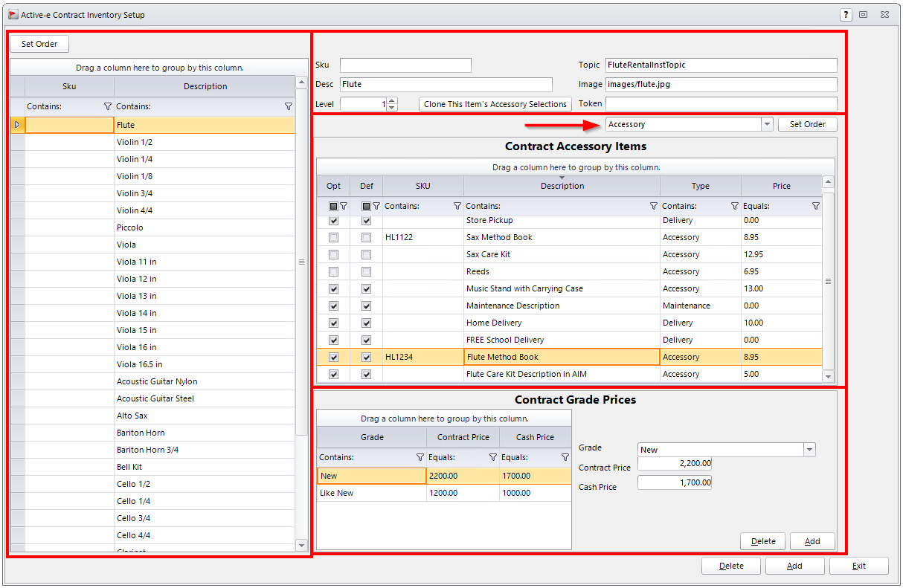903x588 pixels.
Task: Click the help question mark icon
Action: 846,15
